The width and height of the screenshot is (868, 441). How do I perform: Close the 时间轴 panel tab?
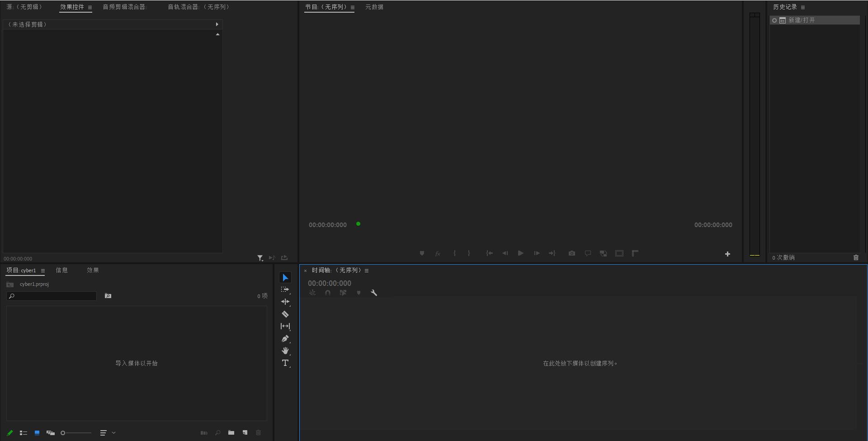(x=306, y=270)
